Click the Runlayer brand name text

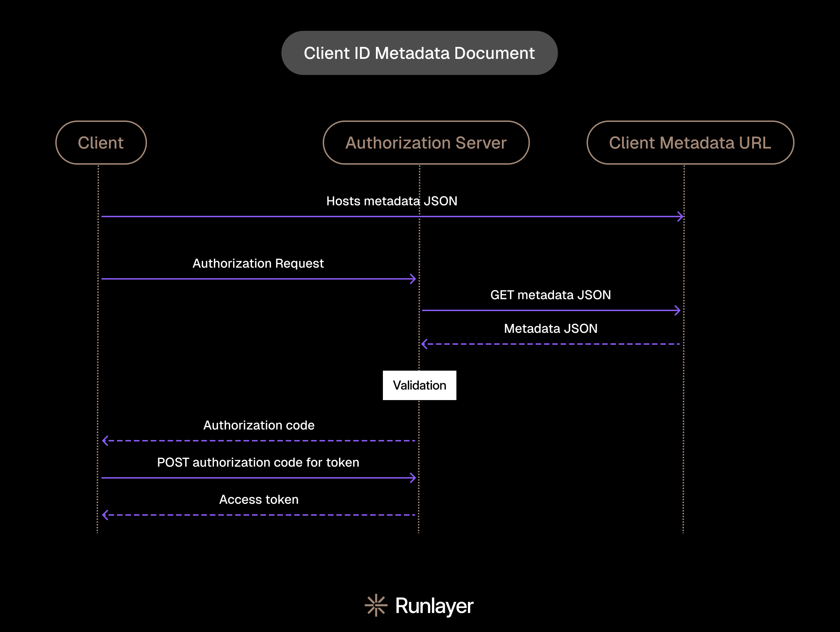(434, 606)
